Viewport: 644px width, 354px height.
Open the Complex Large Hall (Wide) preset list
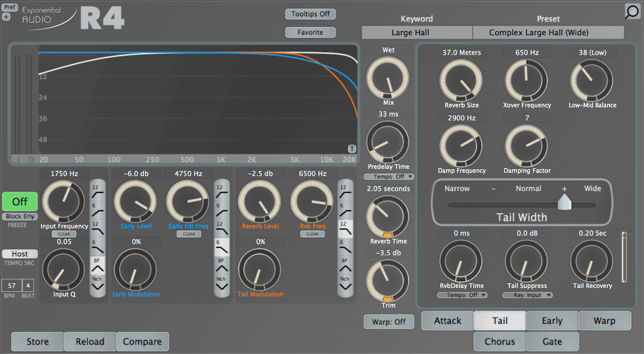548,33
